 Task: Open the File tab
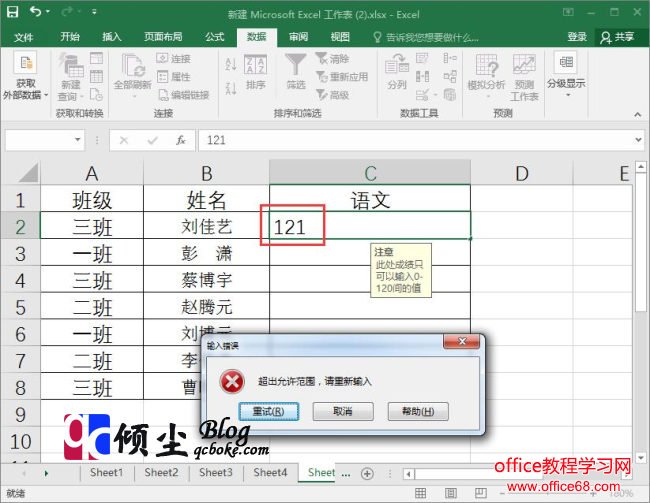click(23, 37)
